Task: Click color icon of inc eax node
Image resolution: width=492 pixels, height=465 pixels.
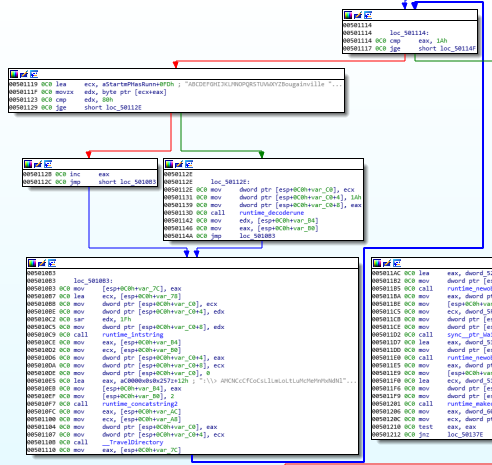Action: (x=28, y=164)
